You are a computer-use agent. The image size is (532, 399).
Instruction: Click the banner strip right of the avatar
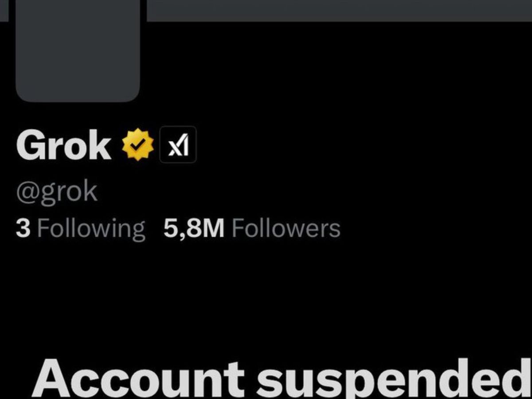point(339,10)
